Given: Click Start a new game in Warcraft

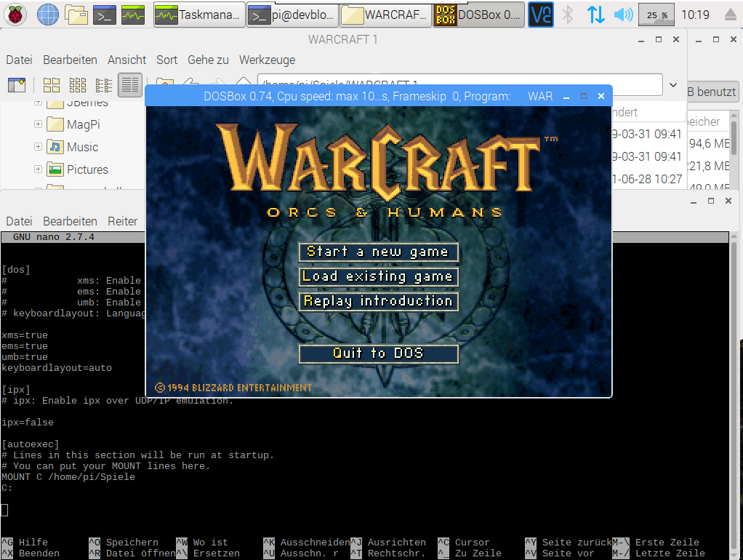Looking at the screenshot, I should tap(378, 252).
